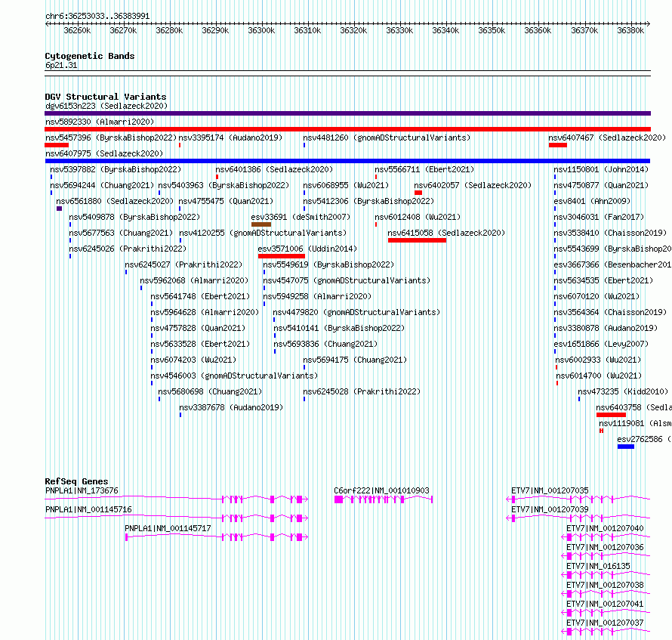Select the red nsv6407467 variant bar
672x640 pixels.
click(557, 145)
